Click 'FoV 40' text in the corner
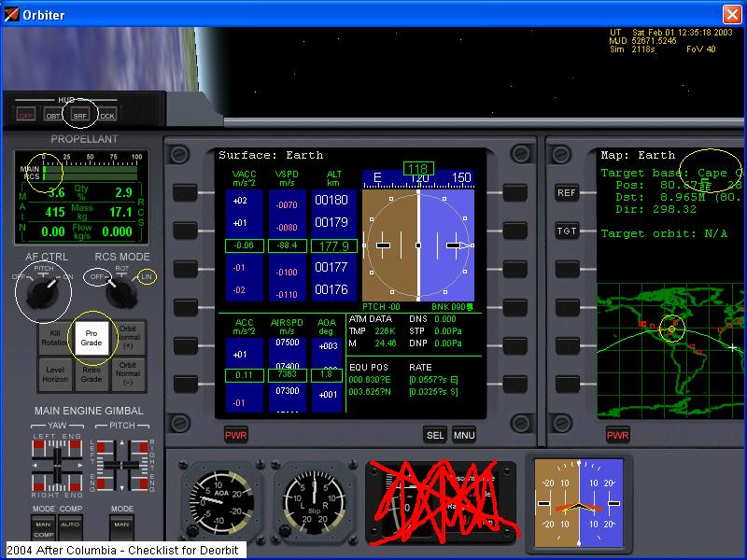 coord(701,49)
